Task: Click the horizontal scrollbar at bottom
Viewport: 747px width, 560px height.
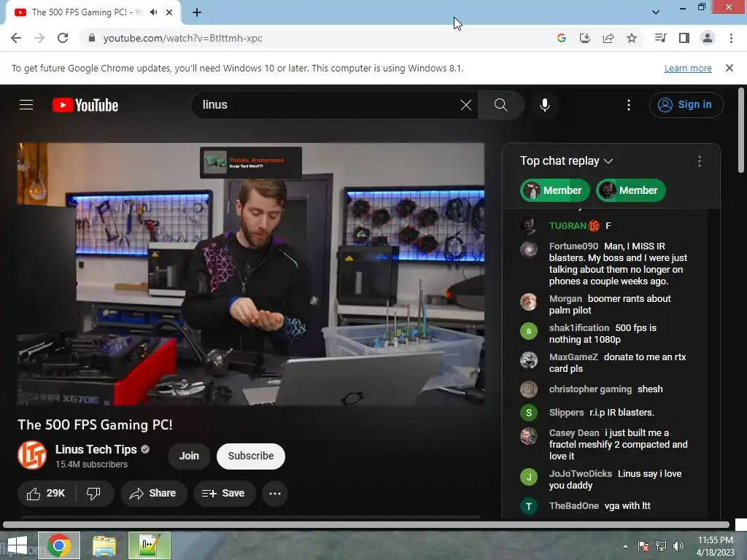Action: [x=366, y=525]
